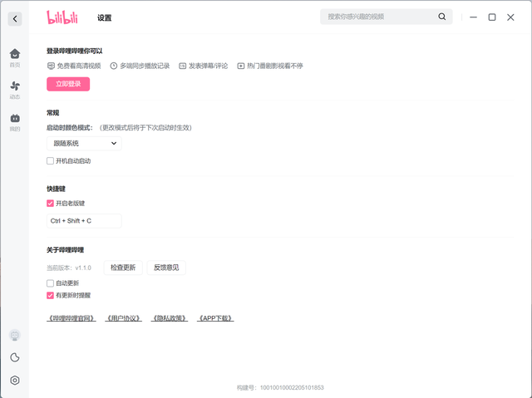Click the back arrow button

(x=15, y=17)
